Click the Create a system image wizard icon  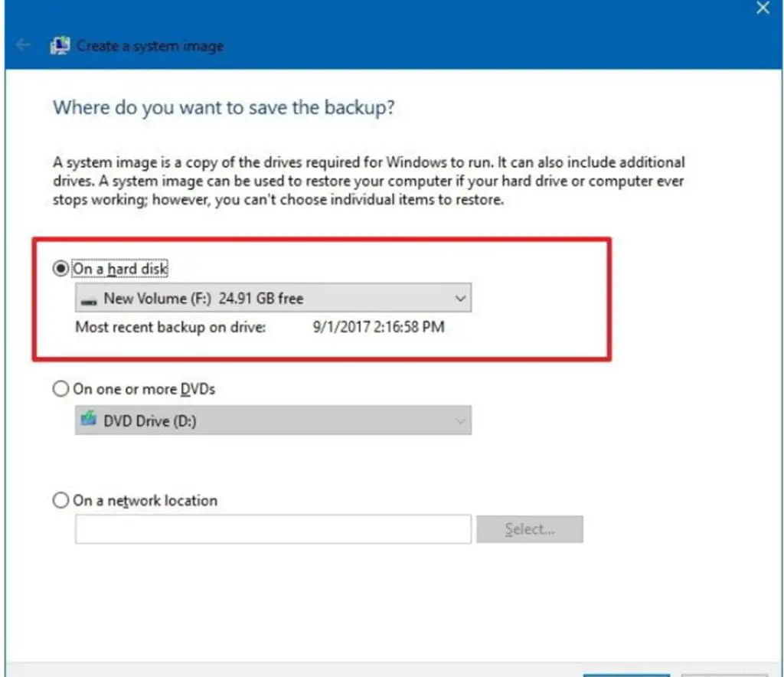(x=59, y=45)
